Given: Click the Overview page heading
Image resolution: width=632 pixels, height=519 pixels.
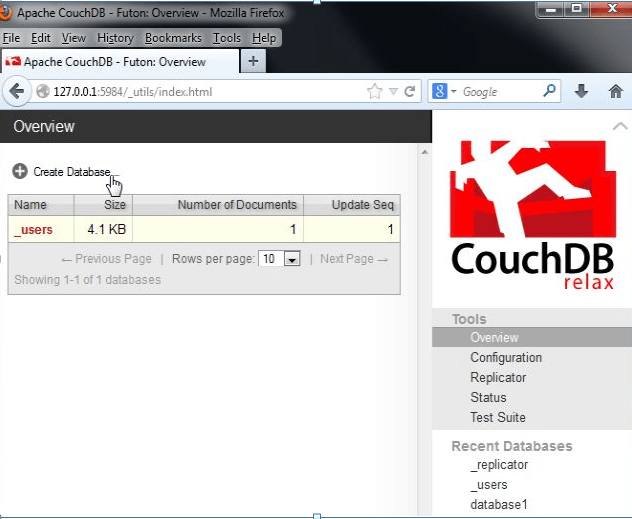Looking at the screenshot, I should click(x=44, y=127).
